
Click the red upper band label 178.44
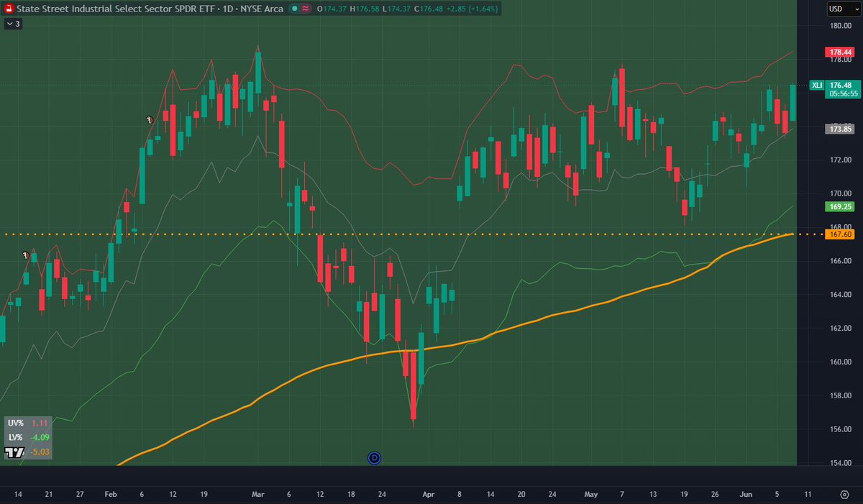840,52
